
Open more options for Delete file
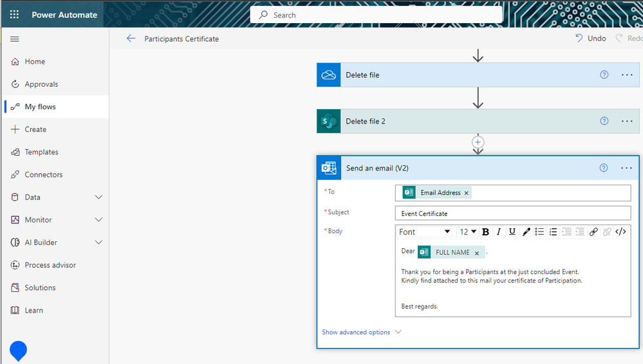pos(627,75)
